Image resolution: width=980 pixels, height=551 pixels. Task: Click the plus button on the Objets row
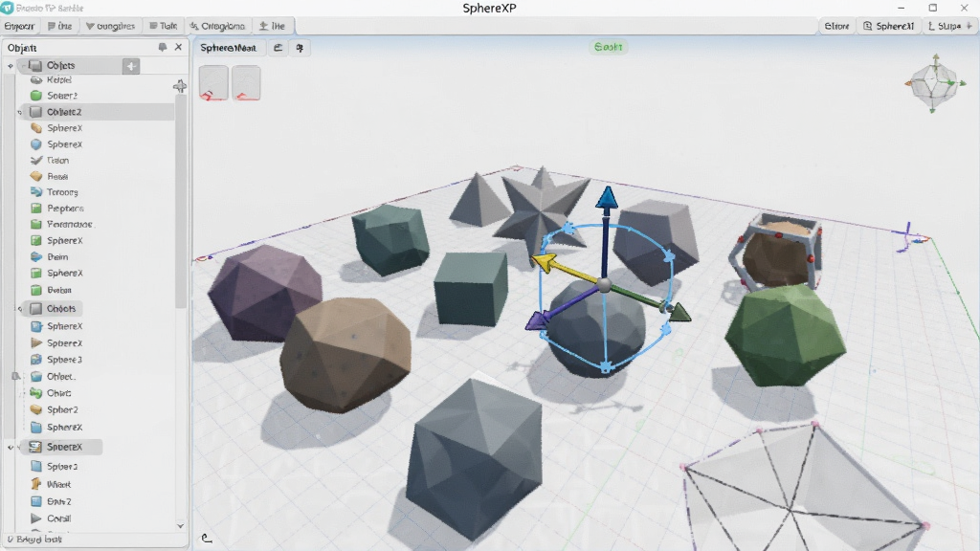[131, 66]
